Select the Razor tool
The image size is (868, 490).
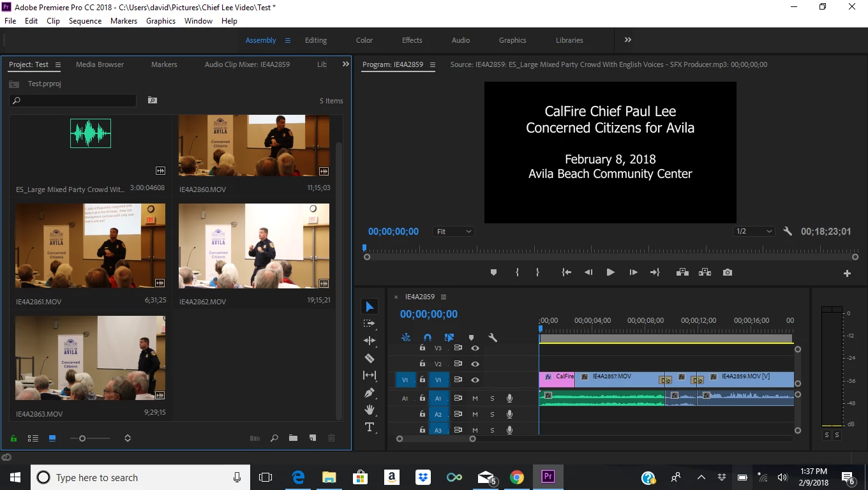(x=369, y=358)
